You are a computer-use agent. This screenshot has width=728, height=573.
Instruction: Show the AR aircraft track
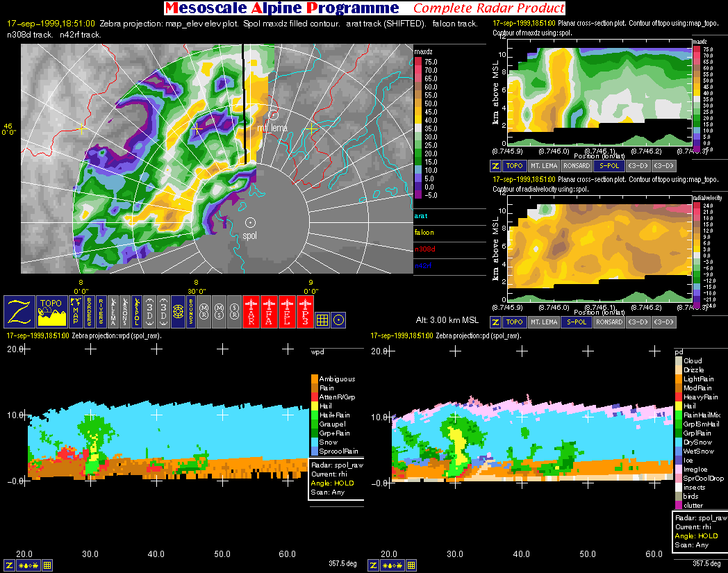251,312
